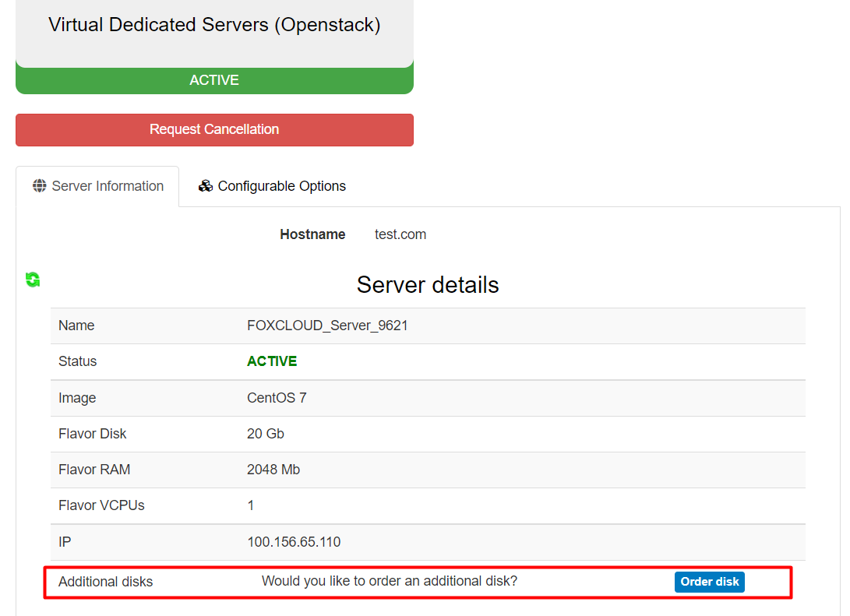Click the cubes icon on Configurable Options tab
This screenshot has height=616, width=850.
point(206,186)
